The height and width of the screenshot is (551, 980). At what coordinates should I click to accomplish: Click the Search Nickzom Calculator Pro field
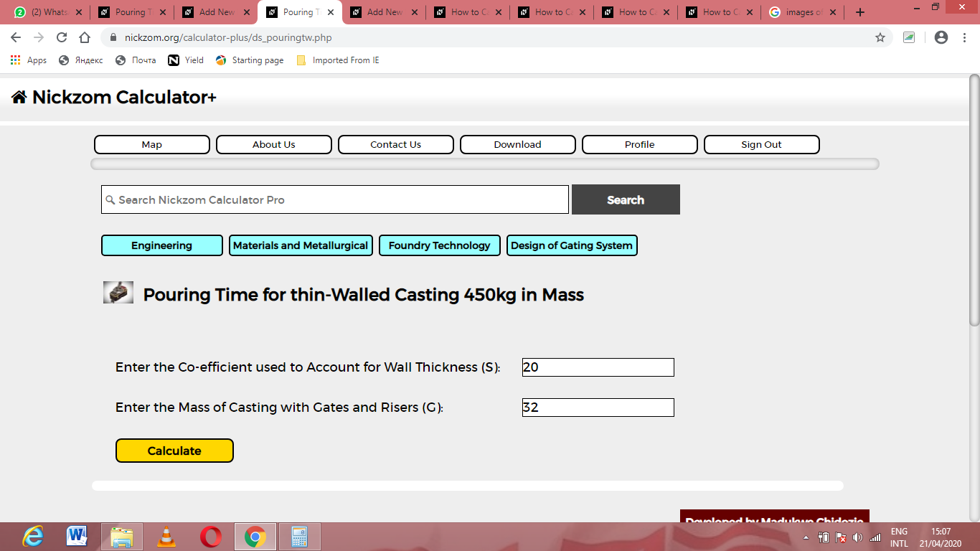click(x=335, y=199)
